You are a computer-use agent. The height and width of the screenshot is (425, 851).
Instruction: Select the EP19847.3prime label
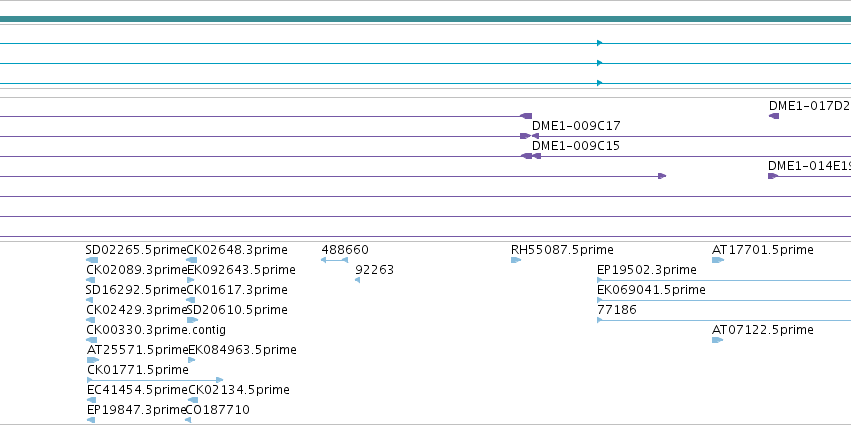137,410
